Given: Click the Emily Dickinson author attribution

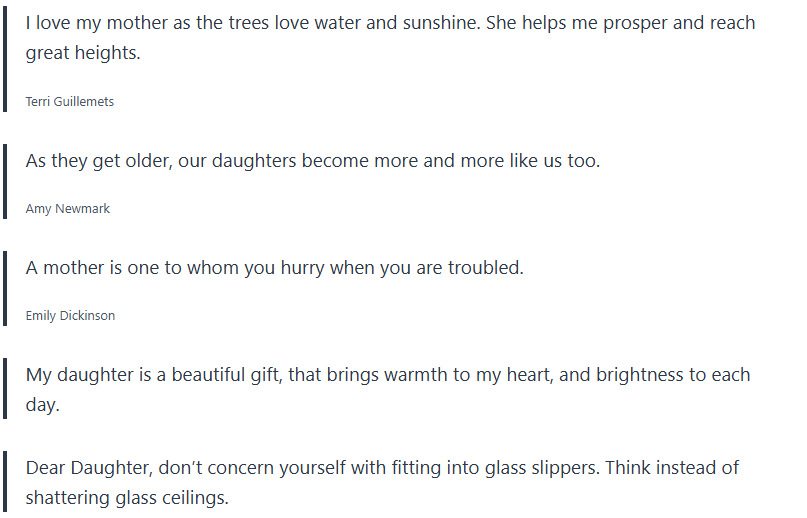Looking at the screenshot, I should tap(70, 316).
